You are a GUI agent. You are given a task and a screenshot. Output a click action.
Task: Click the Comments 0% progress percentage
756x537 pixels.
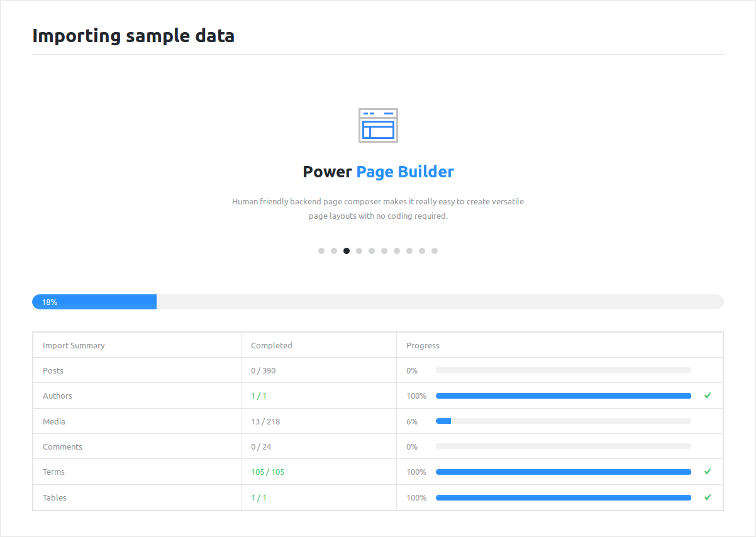coord(412,446)
